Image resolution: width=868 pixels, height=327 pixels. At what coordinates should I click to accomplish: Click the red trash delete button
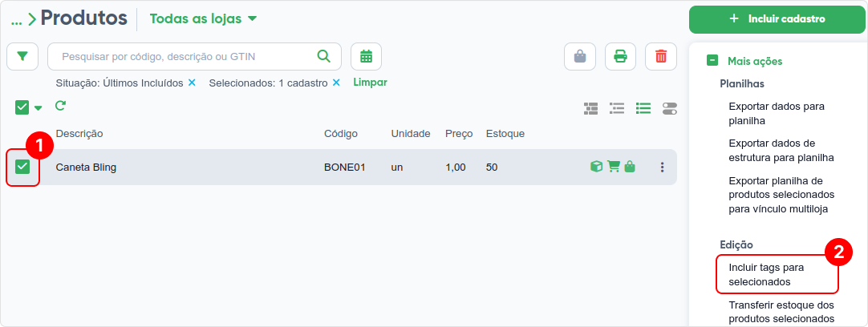pyautogui.click(x=661, y=56)
